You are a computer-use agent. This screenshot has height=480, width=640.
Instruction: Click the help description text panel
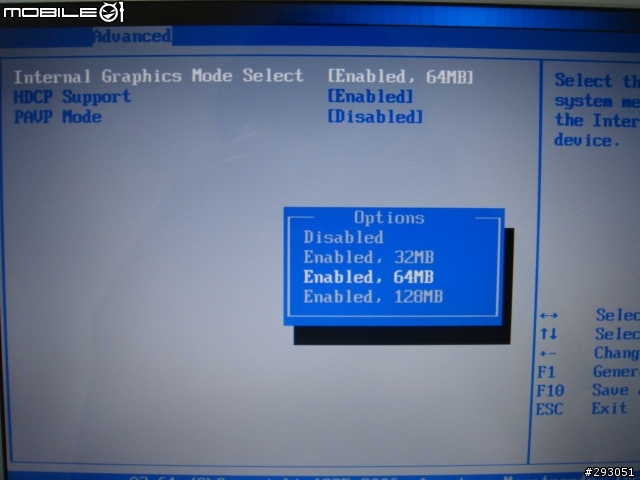click(597, 110)
